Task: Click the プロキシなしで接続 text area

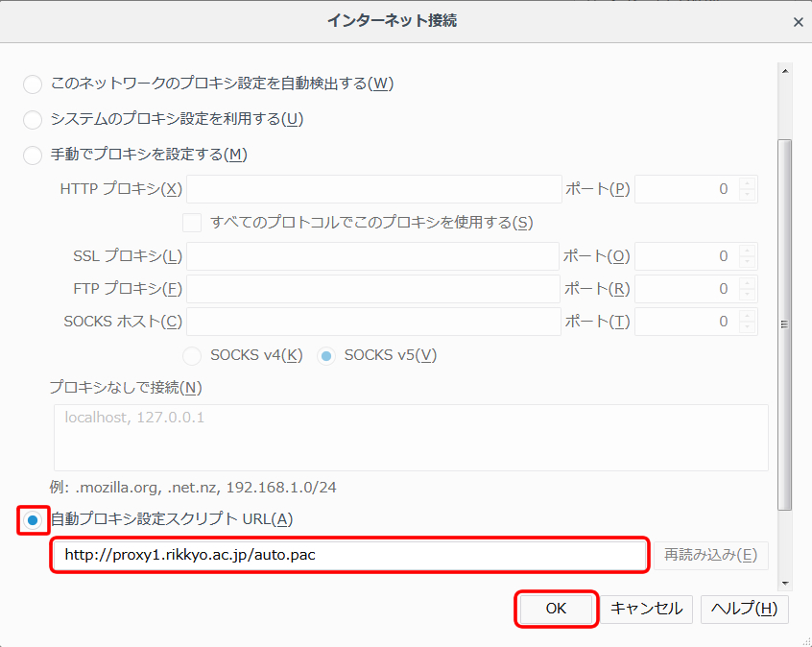Action: click(x=411, y=438)
